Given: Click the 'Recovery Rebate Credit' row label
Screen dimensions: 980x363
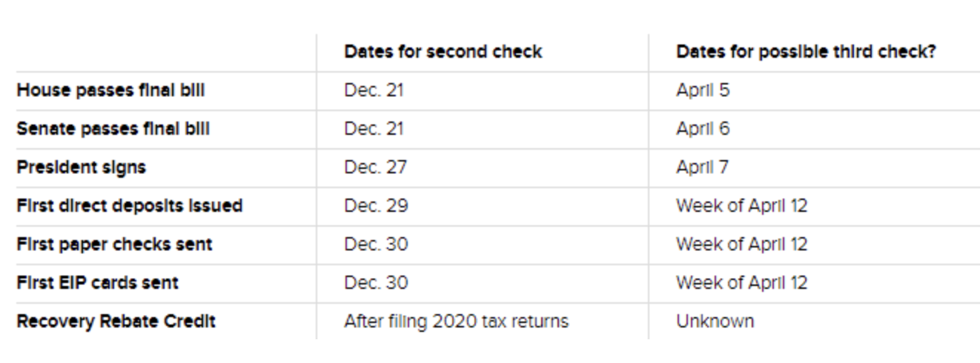Looking at the screenshot, I should click(116, 322).
